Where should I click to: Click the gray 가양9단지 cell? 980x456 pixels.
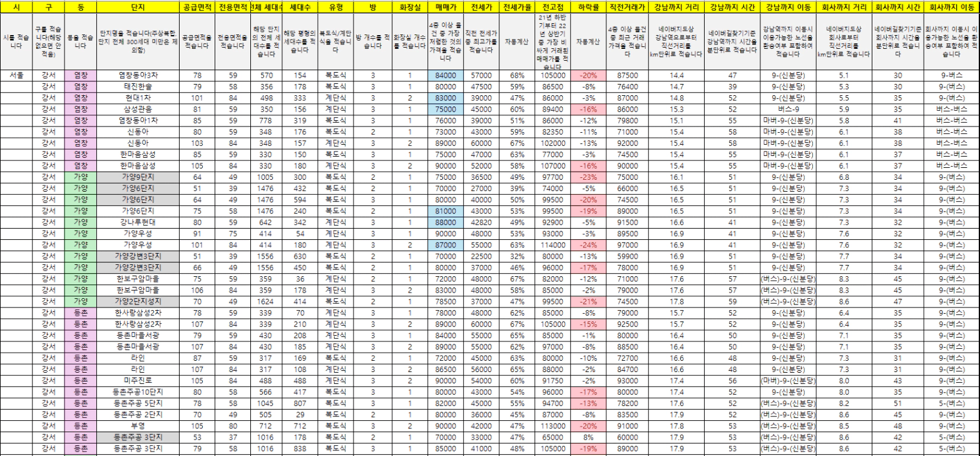tap(137, 177)
